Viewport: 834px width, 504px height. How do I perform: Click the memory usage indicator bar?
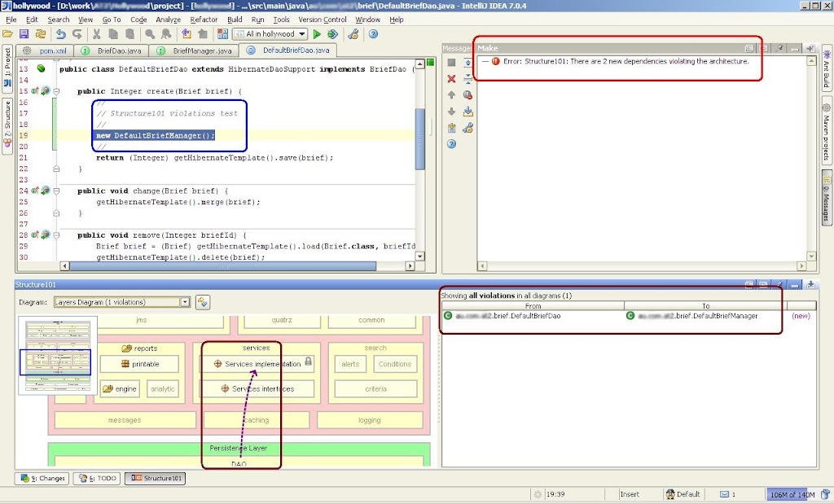pos(791,494)
